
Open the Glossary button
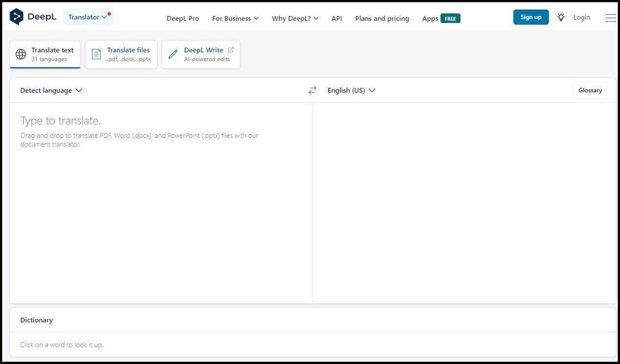point(590,90)
